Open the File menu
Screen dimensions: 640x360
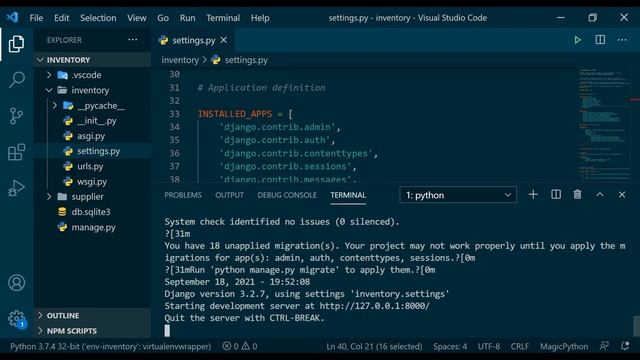coord(36,18)
